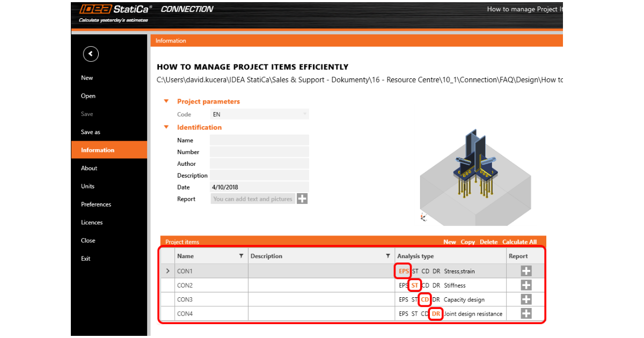Expand the CON1 row arrow
This screenshot has width=644, height=338.
167,271
